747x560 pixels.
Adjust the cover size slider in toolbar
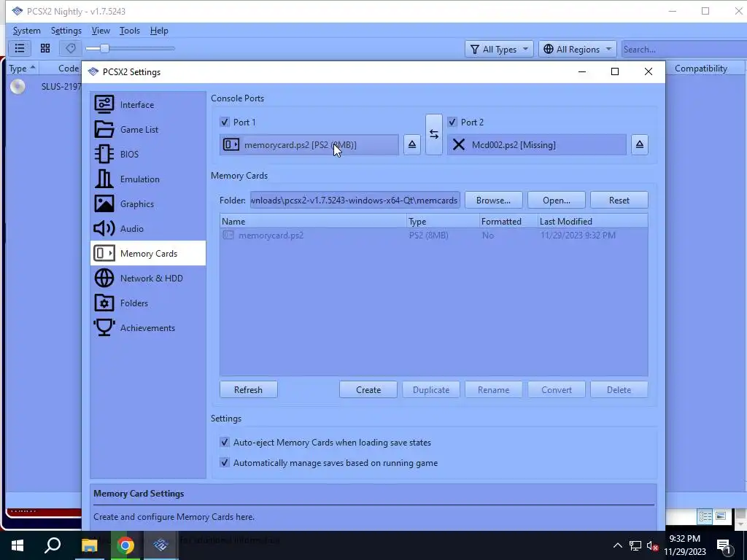(x=130, y=48)
